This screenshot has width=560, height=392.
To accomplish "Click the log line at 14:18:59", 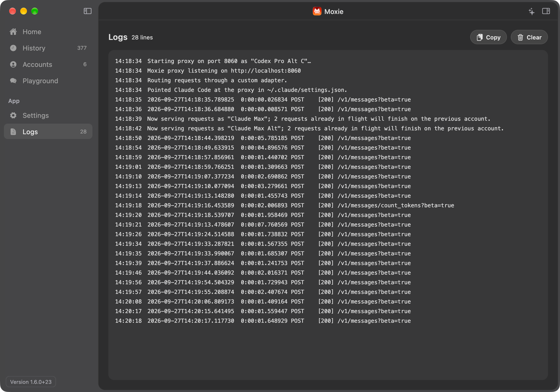I will [x=263, y=157].
